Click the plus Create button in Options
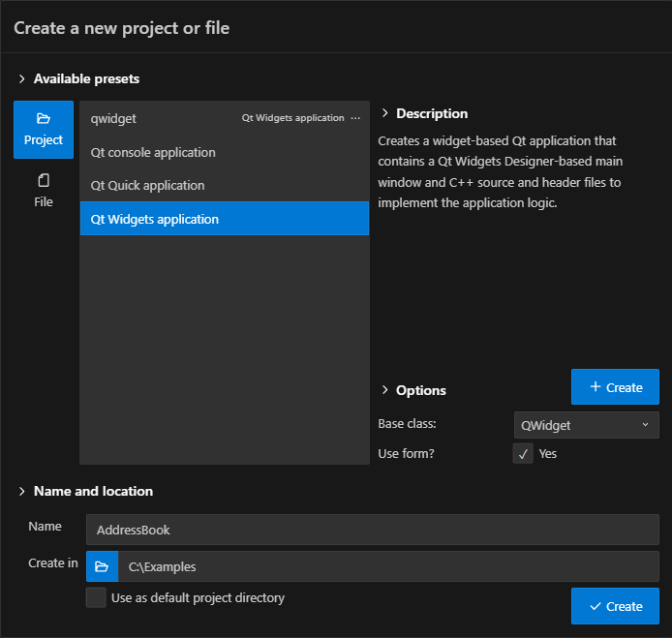The width and height of the screenshot is (672, 638). pyautogui.click(x=615, y=387)
